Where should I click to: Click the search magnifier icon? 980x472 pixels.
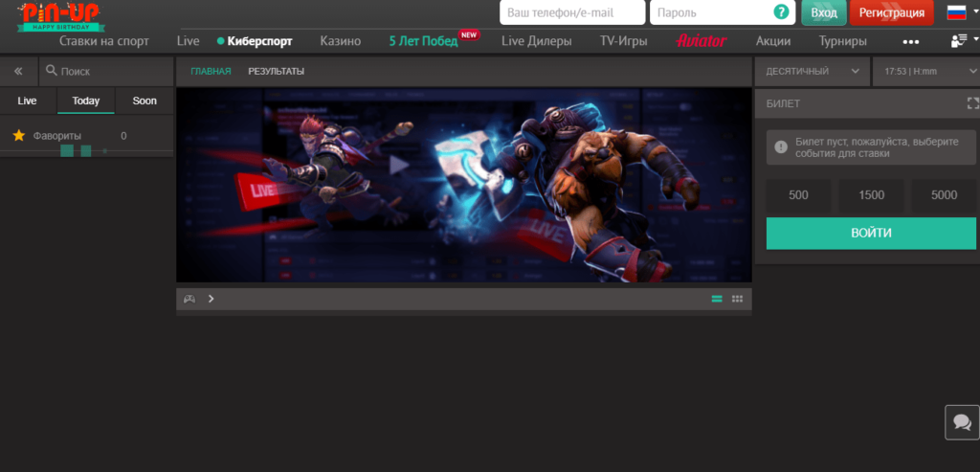(x=52, y=70)
